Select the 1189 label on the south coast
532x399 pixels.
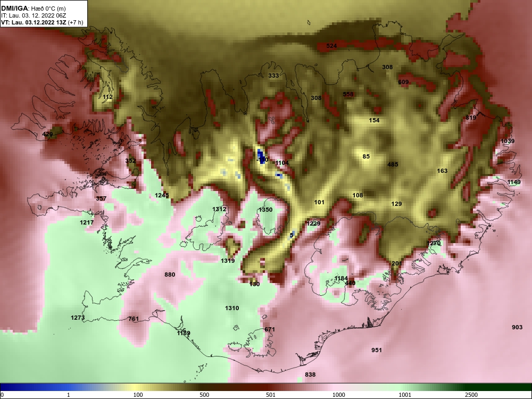click(x=184, y=334)
